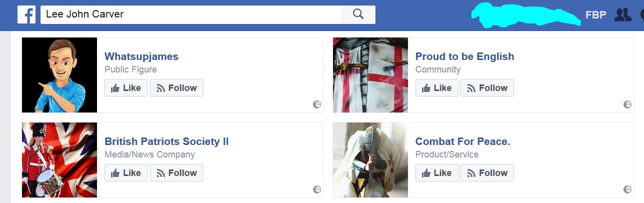644x203 pixels.
Task: Click globe icon on Combat For Peace card
Action: click(627, 189)
